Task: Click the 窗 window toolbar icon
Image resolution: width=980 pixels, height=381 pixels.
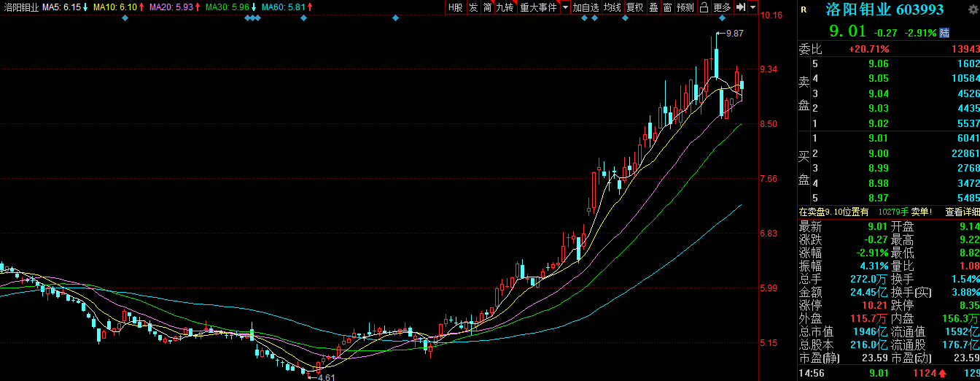Action: click(667, 7)
